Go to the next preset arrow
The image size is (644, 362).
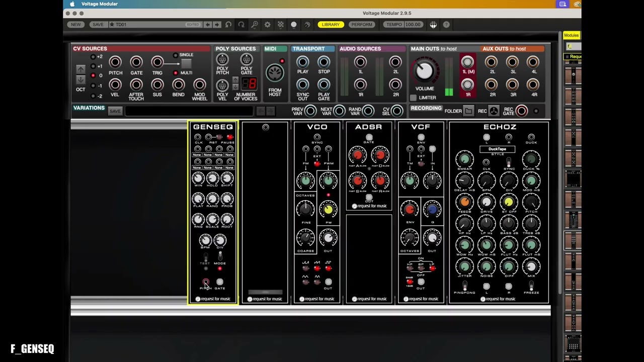point(217,25)
